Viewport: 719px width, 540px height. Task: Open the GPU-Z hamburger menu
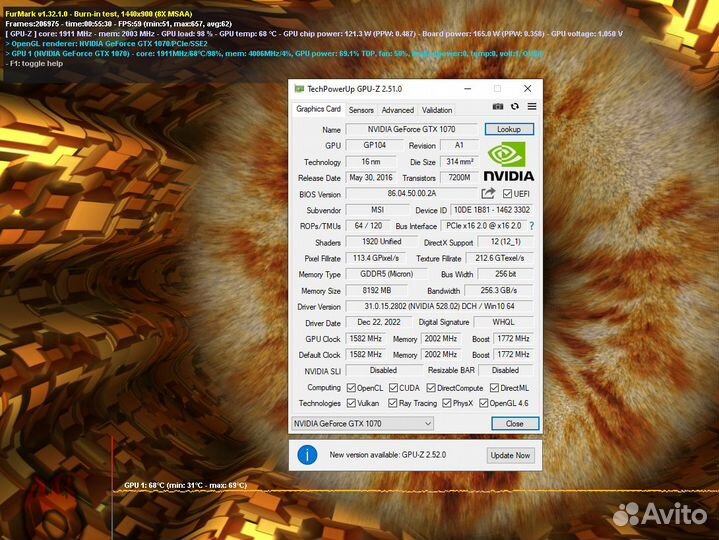(531, 107)
